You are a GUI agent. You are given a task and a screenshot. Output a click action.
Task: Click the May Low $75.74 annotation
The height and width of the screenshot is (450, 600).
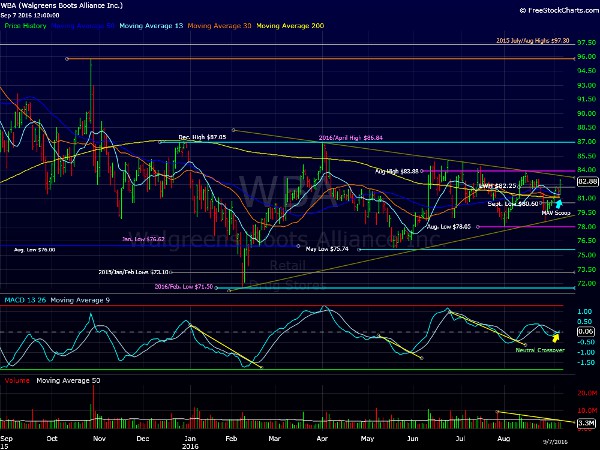click(x=327, y=249)
